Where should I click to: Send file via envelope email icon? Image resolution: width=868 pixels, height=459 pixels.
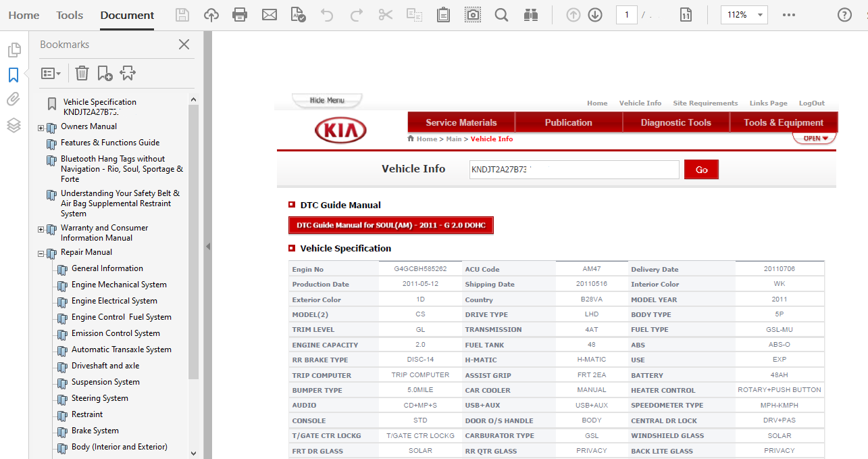click(x=270, y=15)
